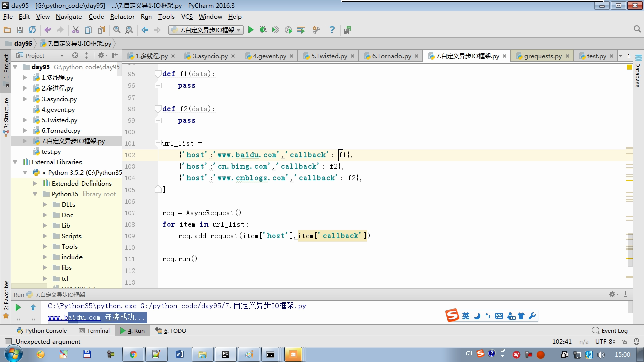Screen dimensions: 644x362
Task: Open the project panel gear settings icon
Action: click(101, 56)
